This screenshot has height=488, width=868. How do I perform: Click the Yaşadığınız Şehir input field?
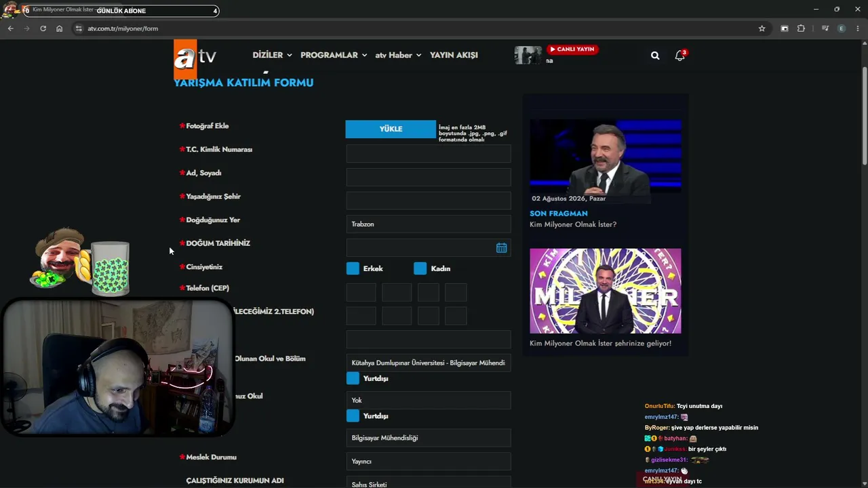(429, 201)
